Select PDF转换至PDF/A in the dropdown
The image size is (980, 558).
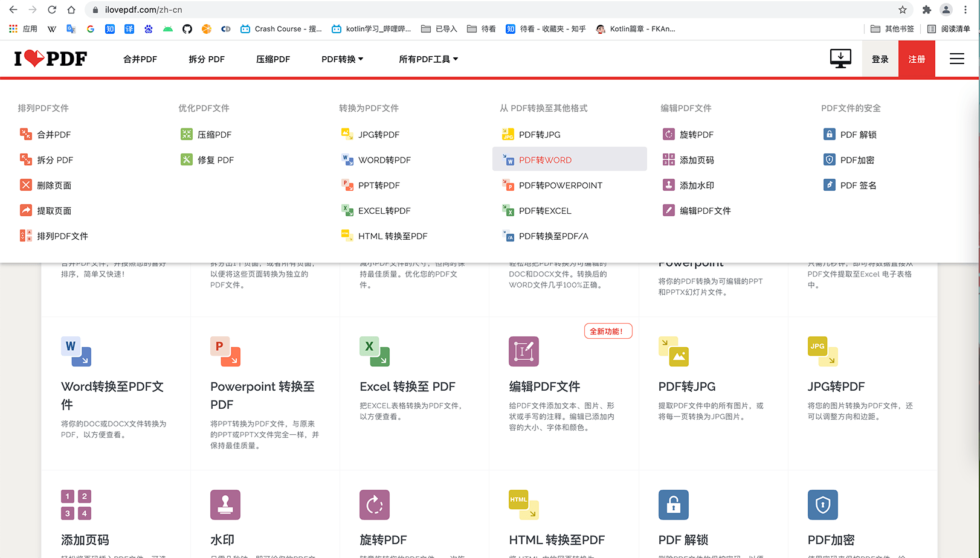(x=553, y=236)
